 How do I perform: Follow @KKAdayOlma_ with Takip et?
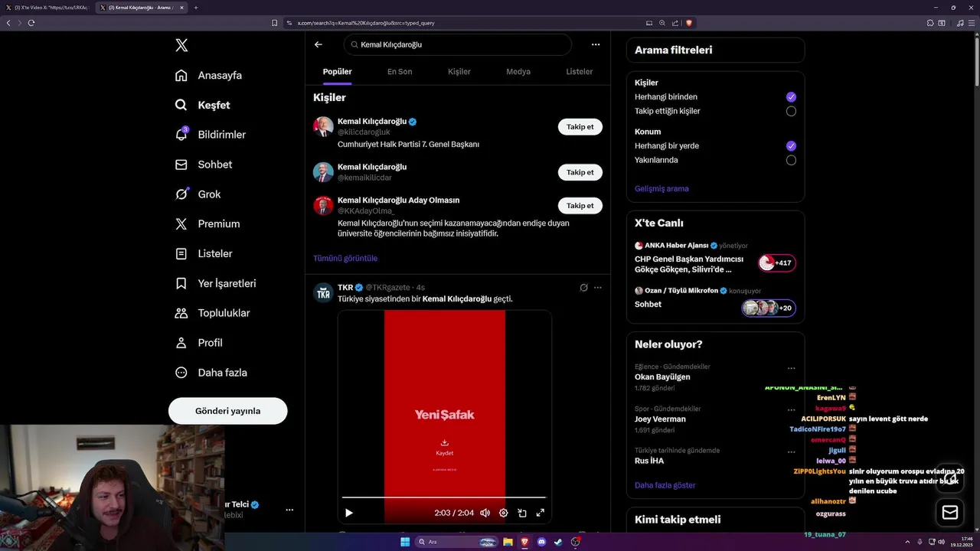pos(580,206)
